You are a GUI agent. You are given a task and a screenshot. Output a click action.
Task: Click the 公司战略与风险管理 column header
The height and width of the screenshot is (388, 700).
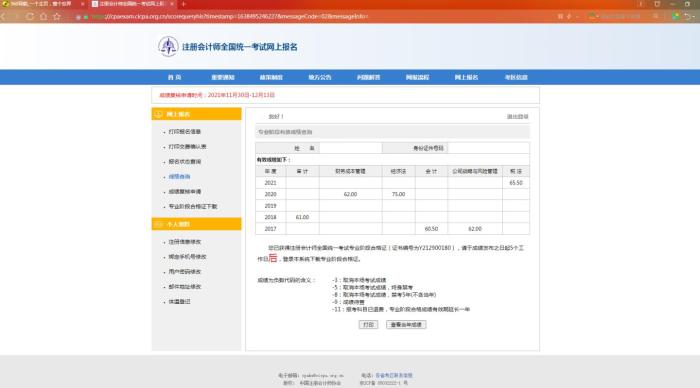[475, 171]
